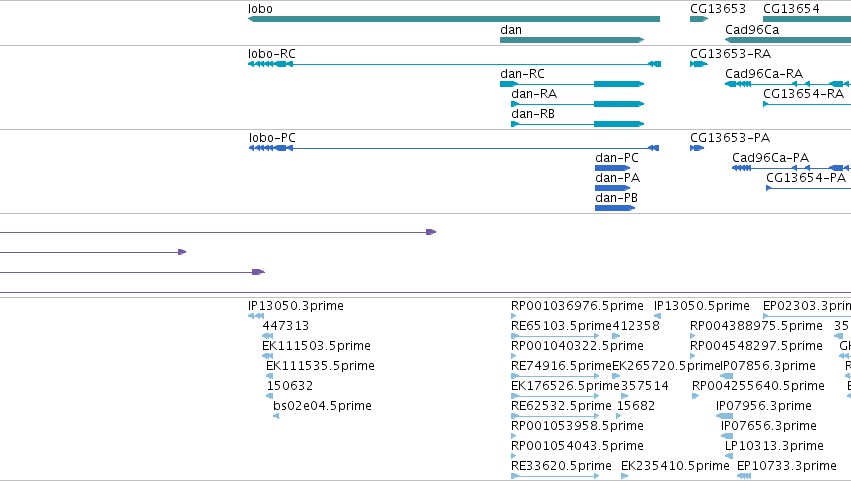Viewport: 851px width, 481px height.
Task: Select the LP10313.3prime EST label
Action: 774,447
